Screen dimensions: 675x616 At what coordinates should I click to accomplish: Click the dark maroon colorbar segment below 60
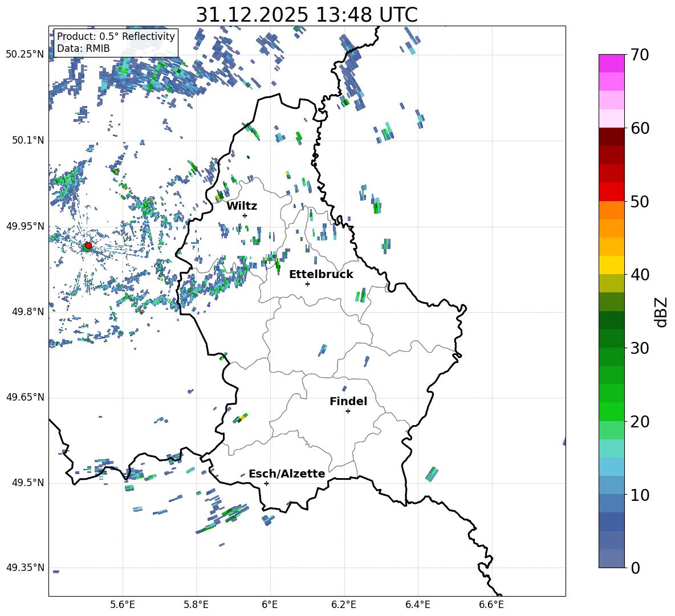coord(612,137)
